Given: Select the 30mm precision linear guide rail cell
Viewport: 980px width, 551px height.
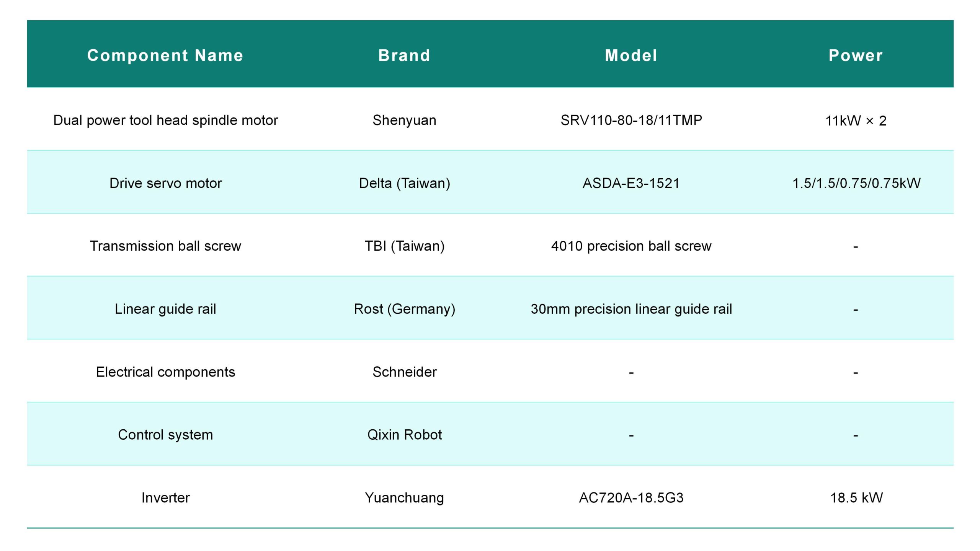Looking at the screenshot, I should pyautogui.click(x=631, y=309).
